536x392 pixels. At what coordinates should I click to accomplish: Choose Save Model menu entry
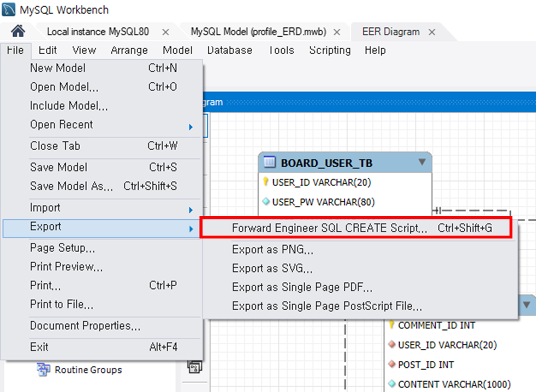pyautogui.click(x=102, y=167)
